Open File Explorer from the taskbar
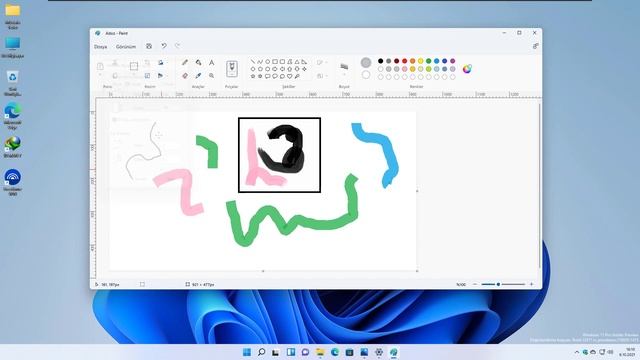Viewport: 640px width, 360px height. (x=320, y=352)
